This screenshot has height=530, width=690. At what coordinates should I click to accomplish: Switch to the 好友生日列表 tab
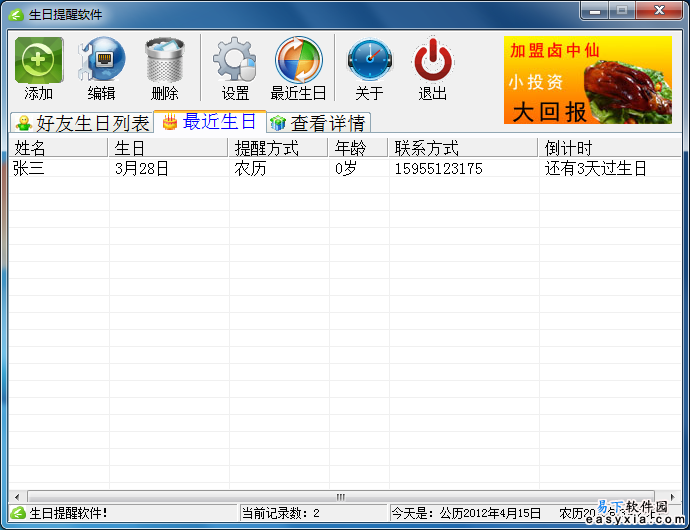pyautogui.click(x=82, y=123)
